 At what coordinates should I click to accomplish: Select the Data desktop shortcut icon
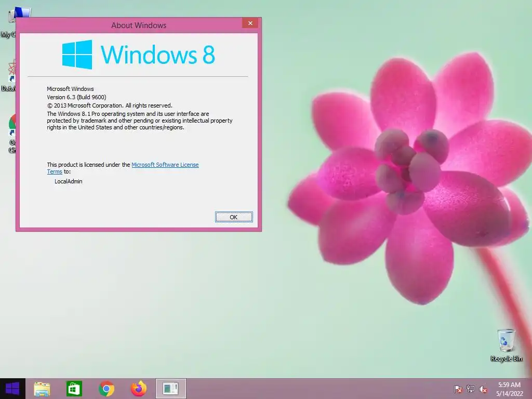coord(8,75)
